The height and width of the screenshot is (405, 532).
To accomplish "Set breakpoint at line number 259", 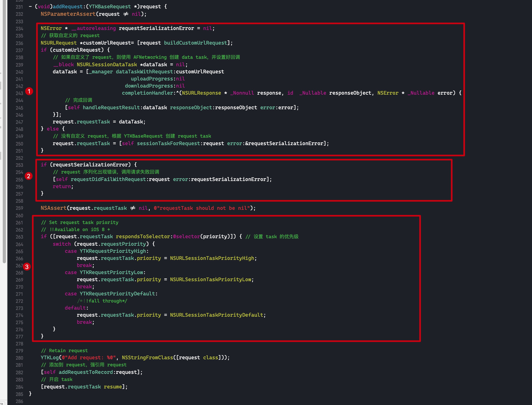I will point(19,208).
